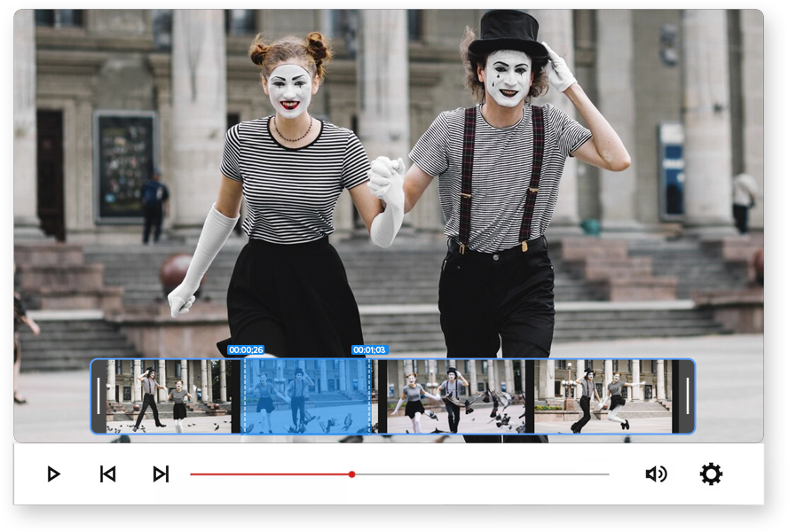Mute the audio with the speaker icon
Image resolution: width=788 pixels, height=532 pixels.
click(x=656, y=474)
